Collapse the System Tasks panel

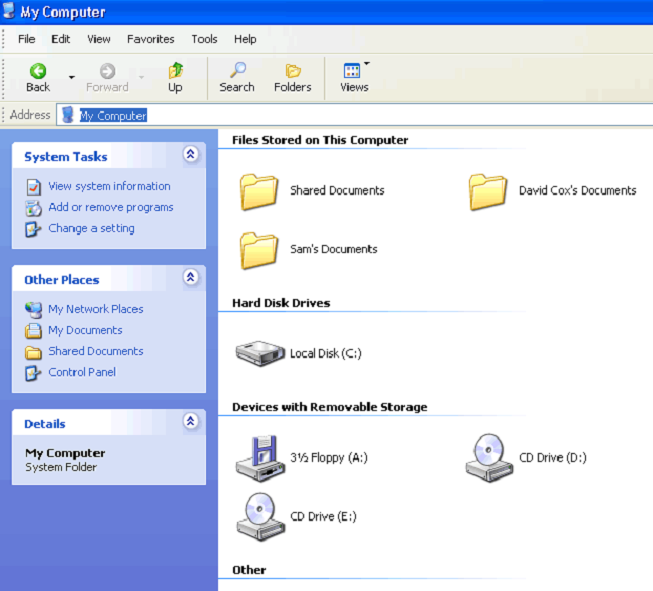[191, 155]
